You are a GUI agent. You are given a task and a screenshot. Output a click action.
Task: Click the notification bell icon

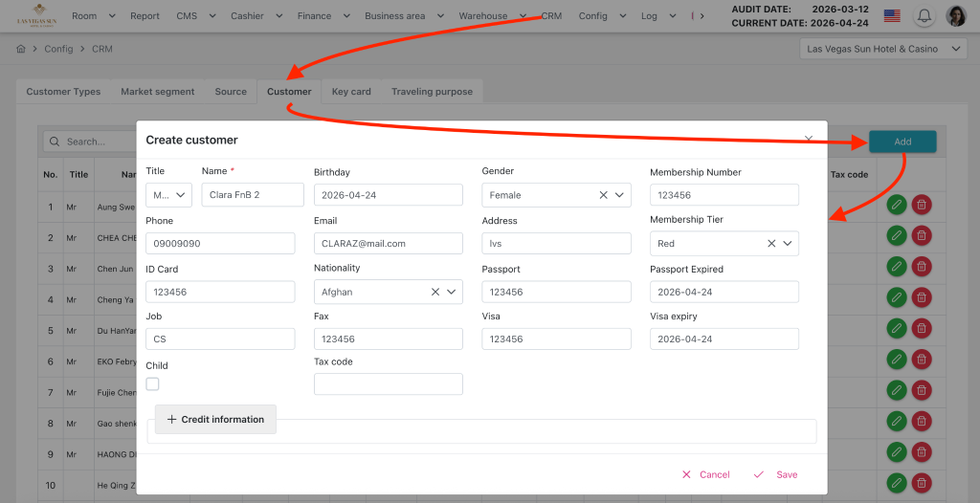point(924,15)
